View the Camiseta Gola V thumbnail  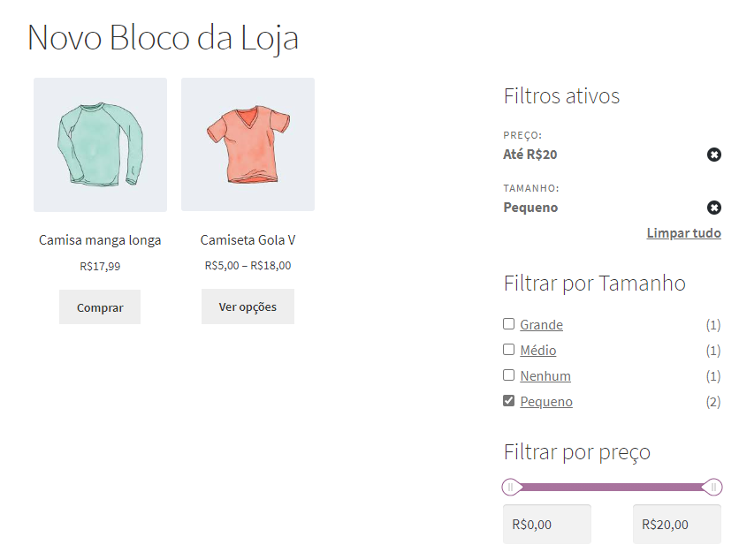pyautogui.click(x=248, y=145)
